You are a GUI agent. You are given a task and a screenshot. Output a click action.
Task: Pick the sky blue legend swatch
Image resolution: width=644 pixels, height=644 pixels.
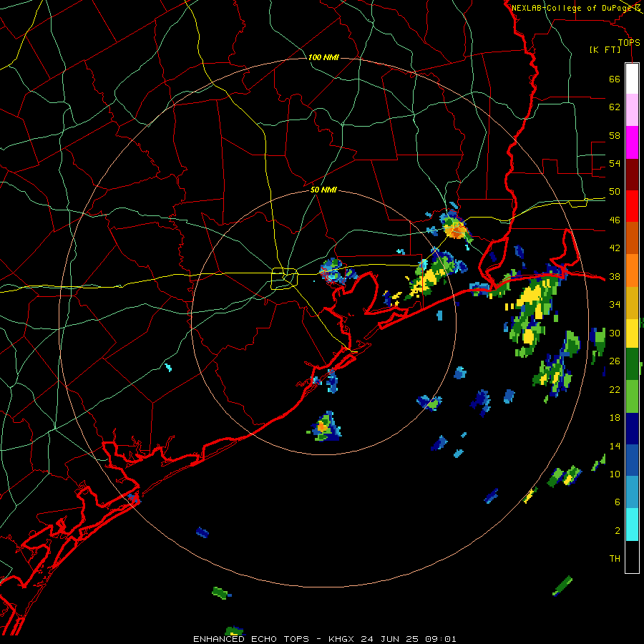click(632, 492)
